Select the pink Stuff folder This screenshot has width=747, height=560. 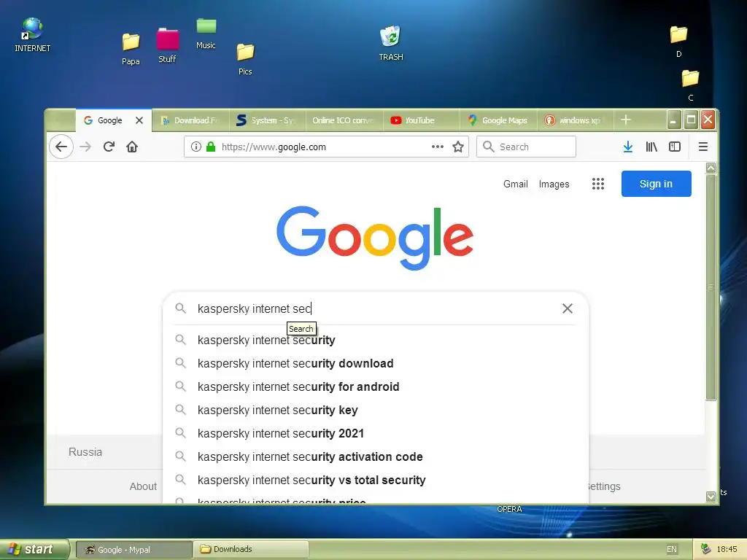(167, 46)
